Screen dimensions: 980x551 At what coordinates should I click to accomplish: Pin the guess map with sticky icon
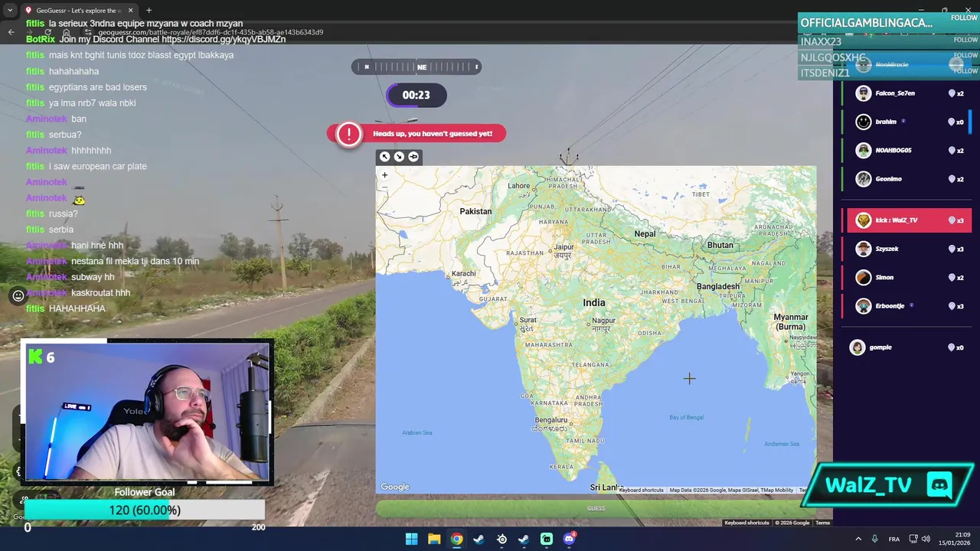click(413, 156)
